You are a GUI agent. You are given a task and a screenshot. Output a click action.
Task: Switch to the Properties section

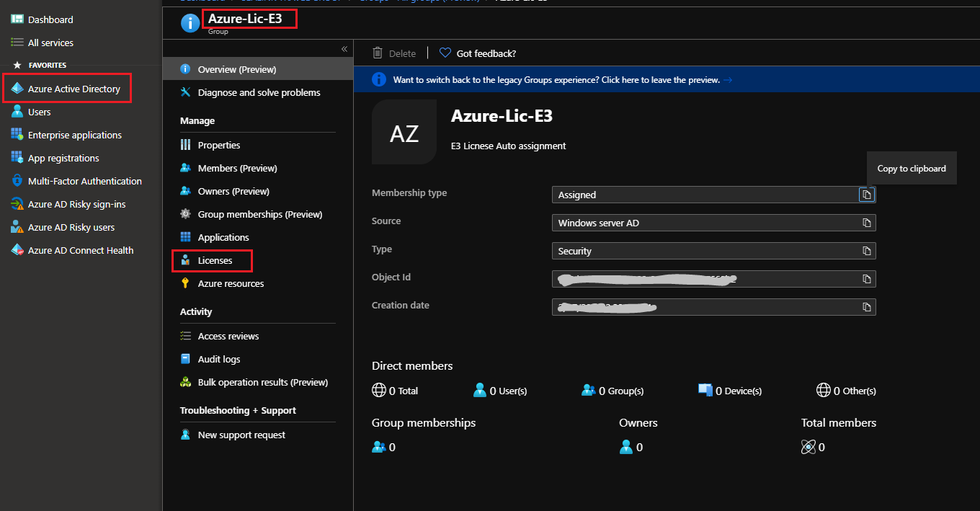(x=218, y=145)
